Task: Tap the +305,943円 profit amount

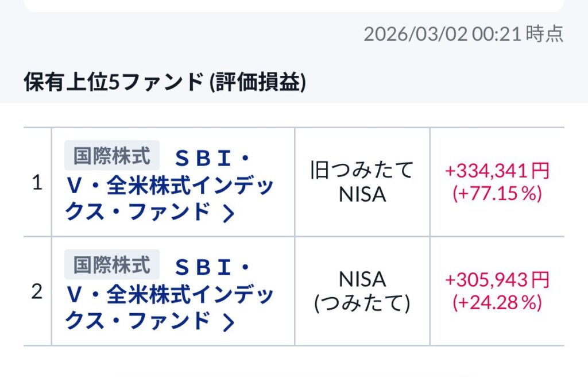Action: pos(497,280)
